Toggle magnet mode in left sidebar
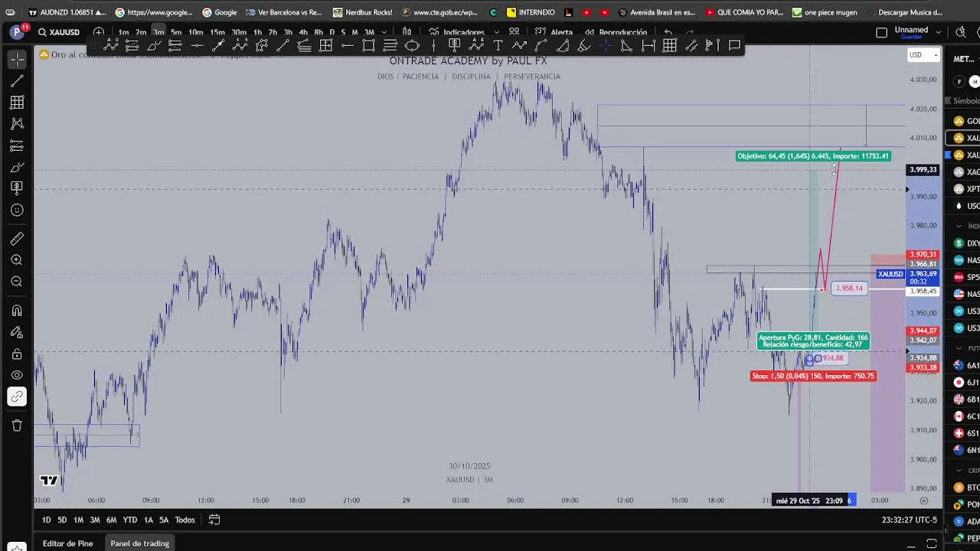Image resolution: width=980 pixels, height=551 pixels. pyautogui.click(x=17, y=311)
